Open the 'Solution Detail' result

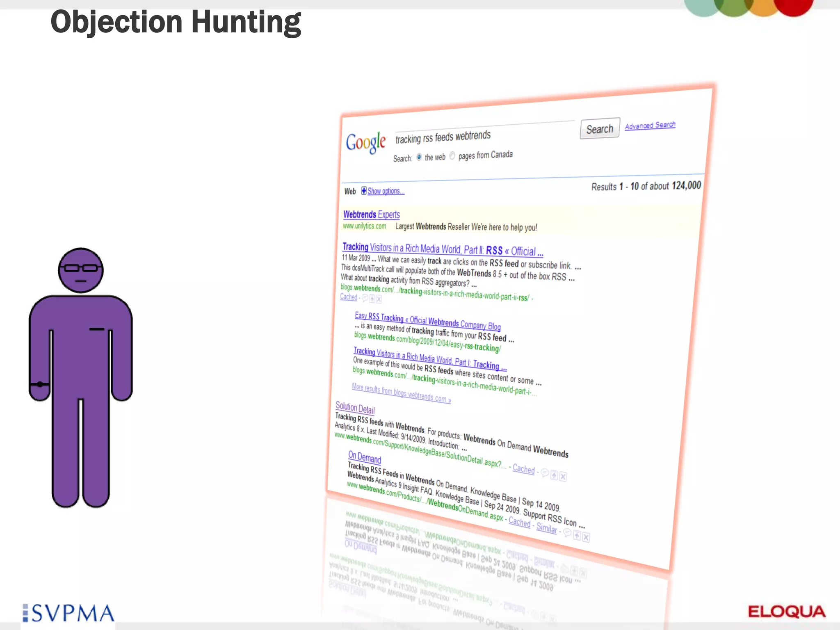click(x=355, y=408)
